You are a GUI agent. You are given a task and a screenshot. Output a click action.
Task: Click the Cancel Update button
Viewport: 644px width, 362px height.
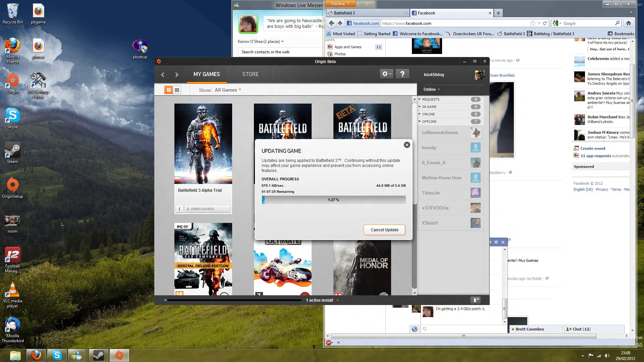point(384,230)
